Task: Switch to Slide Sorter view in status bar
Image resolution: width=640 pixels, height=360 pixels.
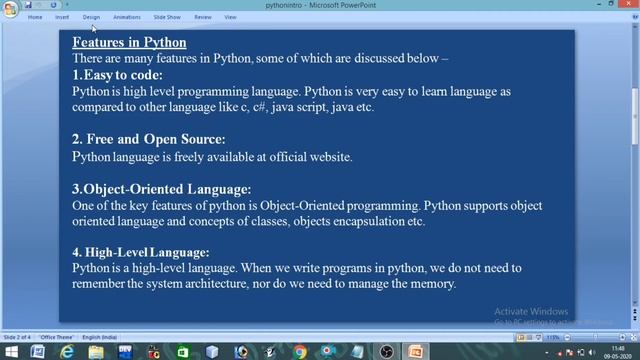Action: coord(529,338)
